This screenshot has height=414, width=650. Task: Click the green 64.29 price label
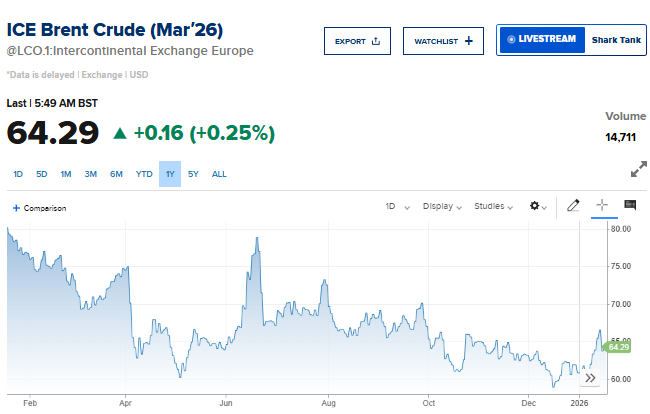618,347
